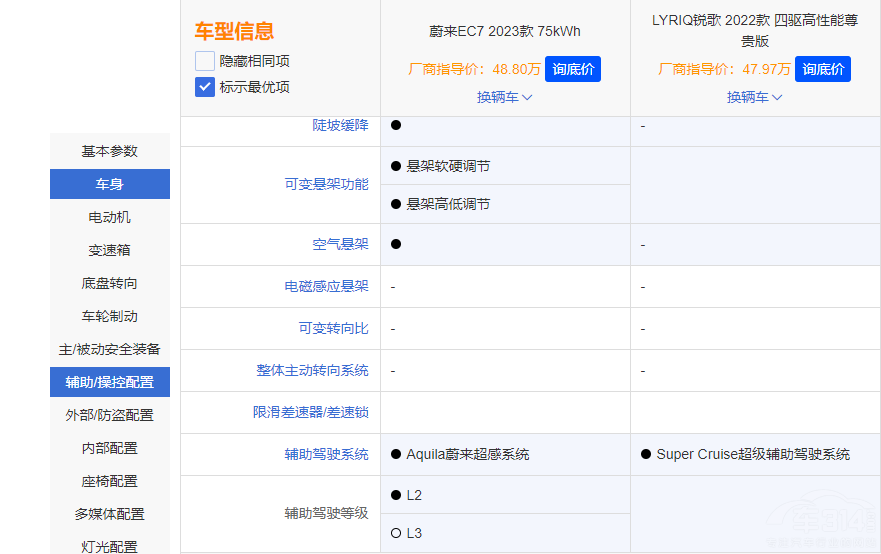
Task: Click the 限滑差速器/差速锁 link
Action: tap(310, 412)
